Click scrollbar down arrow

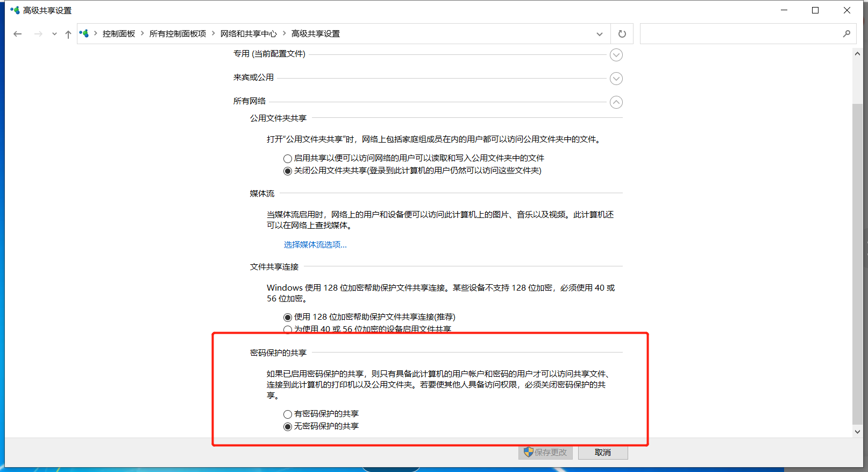(x=857, y=432)
